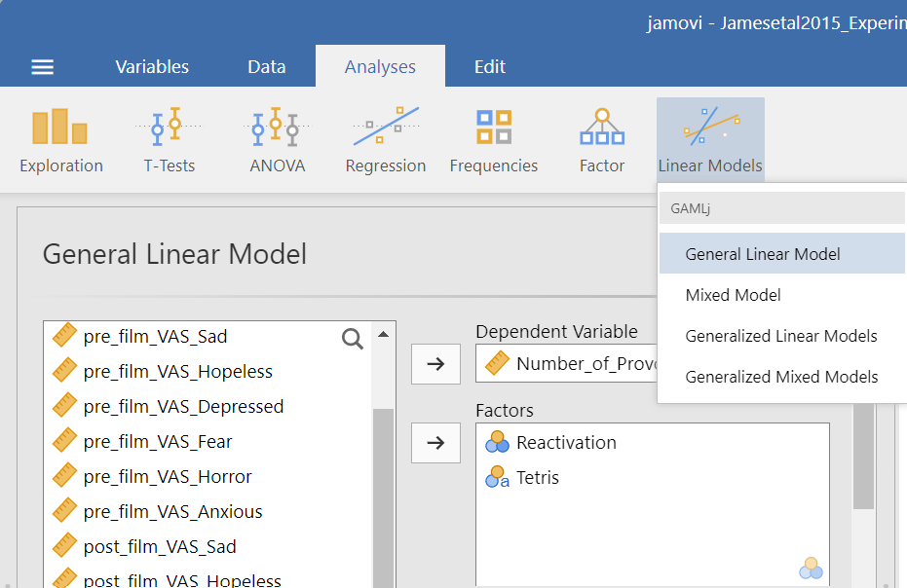The image size is (907, 588).
Task: Choose Generalized Linear Models entry
Action: 782,336
